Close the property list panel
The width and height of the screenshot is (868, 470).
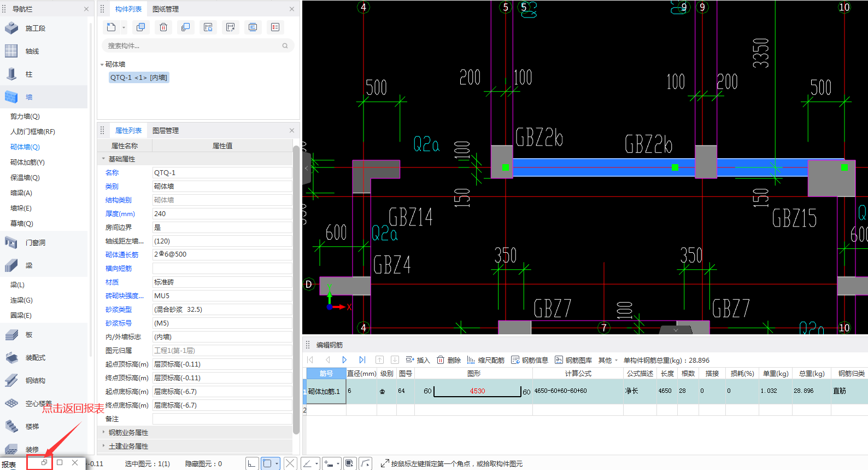291,130
